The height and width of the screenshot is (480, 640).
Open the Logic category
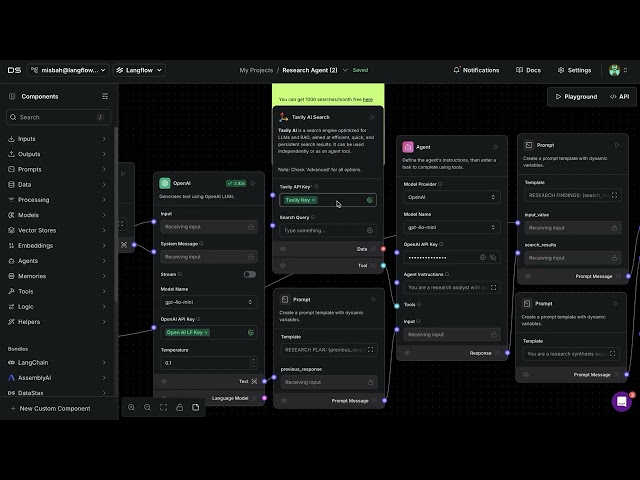pyautogui.click(x=57, y=307)
